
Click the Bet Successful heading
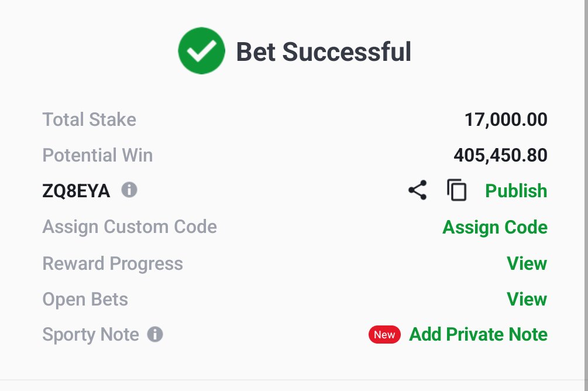click(324, 52)
